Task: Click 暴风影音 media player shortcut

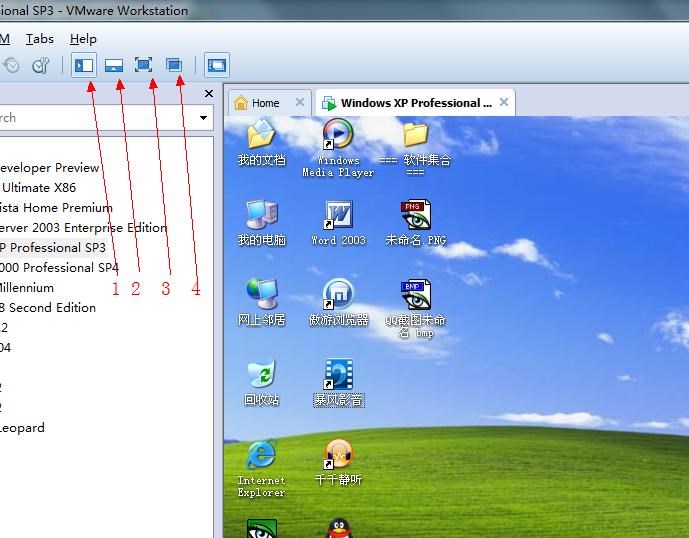Action: tap(338, 382)
